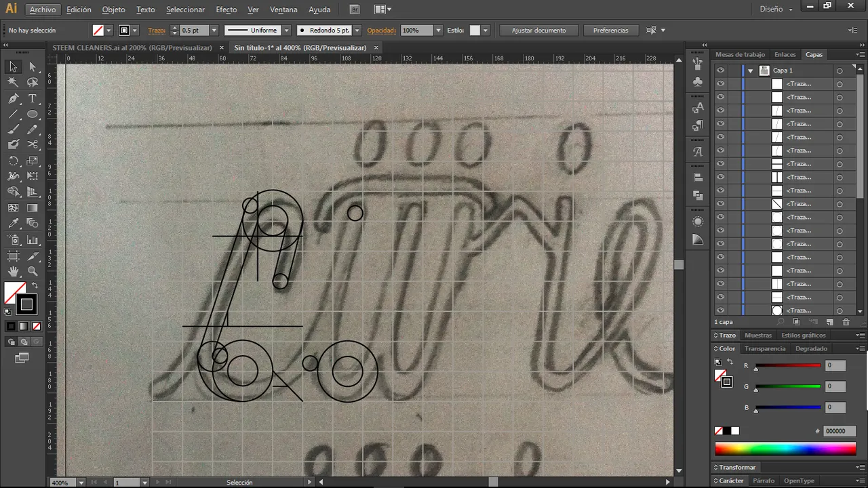Select the Selection (black arrow) tool

[13, 66]
